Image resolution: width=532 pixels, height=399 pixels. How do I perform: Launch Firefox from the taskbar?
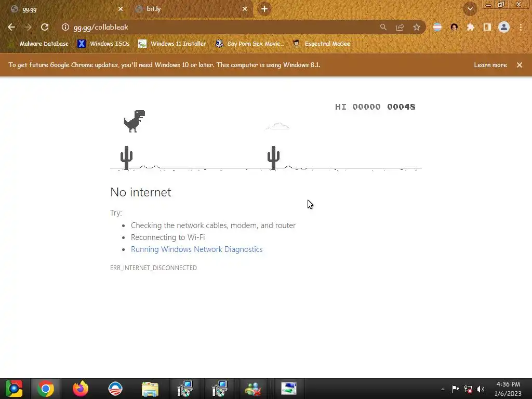point(81,389)
